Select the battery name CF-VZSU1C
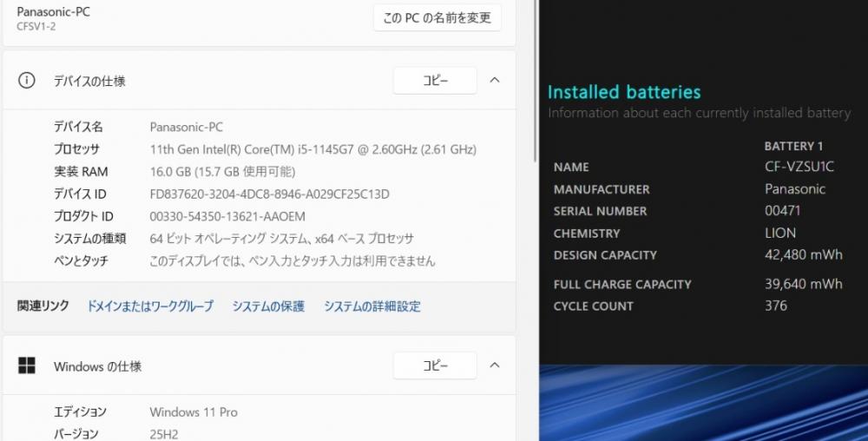The image size is (868, 441). click(x=799, y=167)
